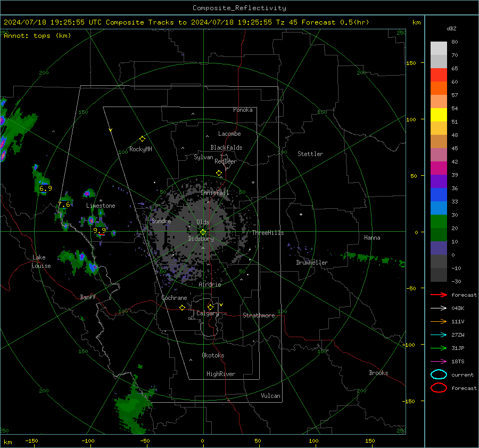Click the Blackfalds label
The height and width of the screenshot is (448, 479).
(x=226, y=148)
